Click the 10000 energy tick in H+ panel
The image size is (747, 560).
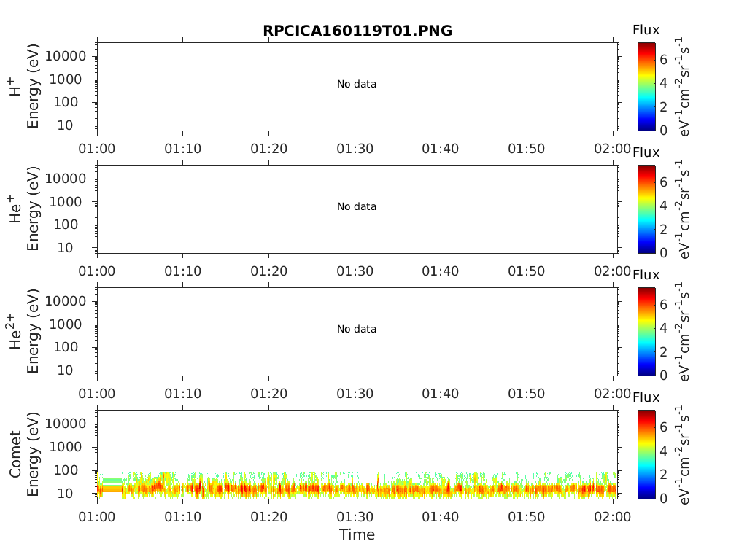coord(66,56)
